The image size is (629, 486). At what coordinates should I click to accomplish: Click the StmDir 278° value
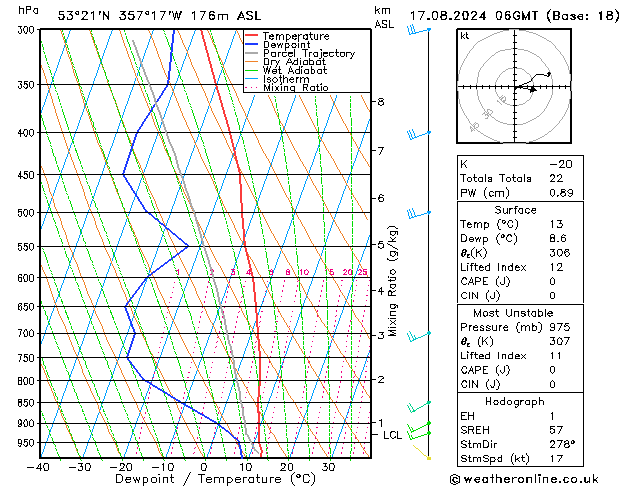pyautogui.click(x=562, y=444)
